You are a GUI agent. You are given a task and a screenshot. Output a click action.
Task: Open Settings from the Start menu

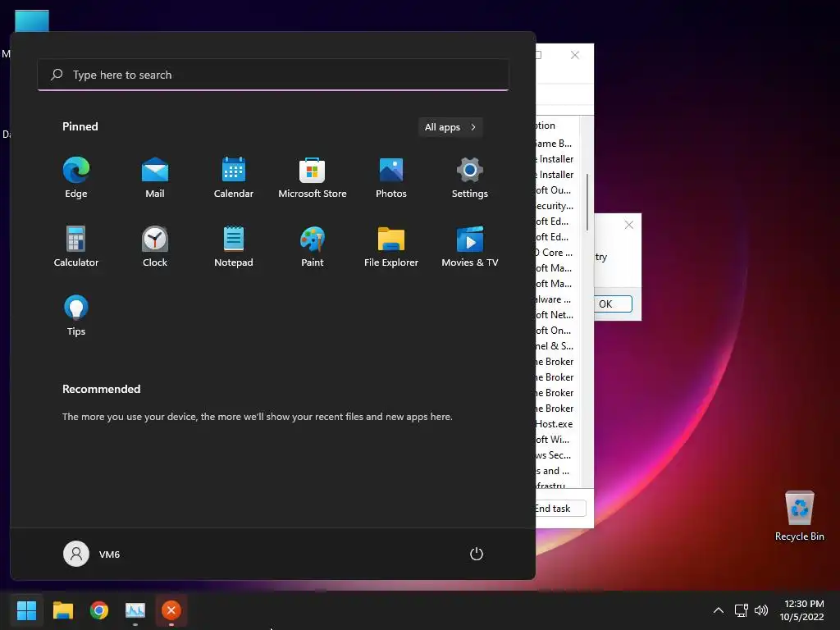470,178
